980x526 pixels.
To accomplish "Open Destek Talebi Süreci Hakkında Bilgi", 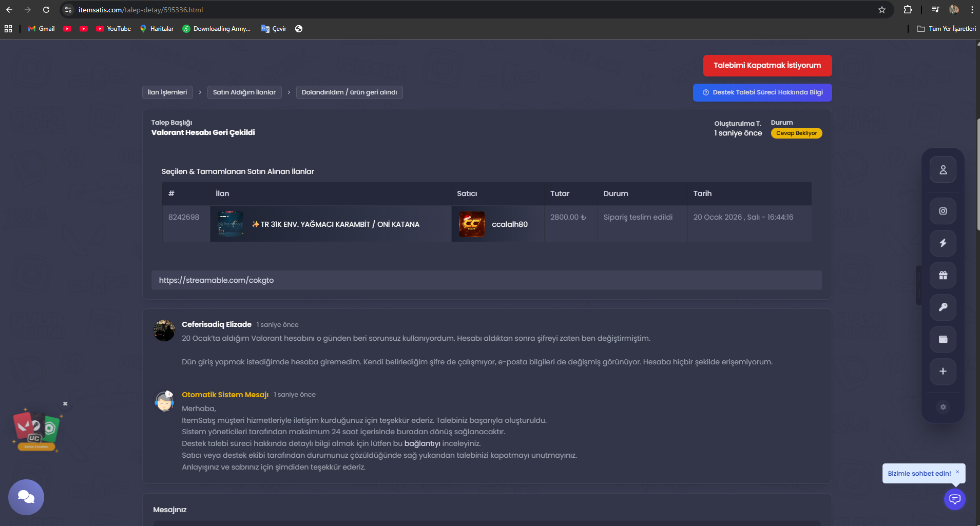I will pos(762,92).
